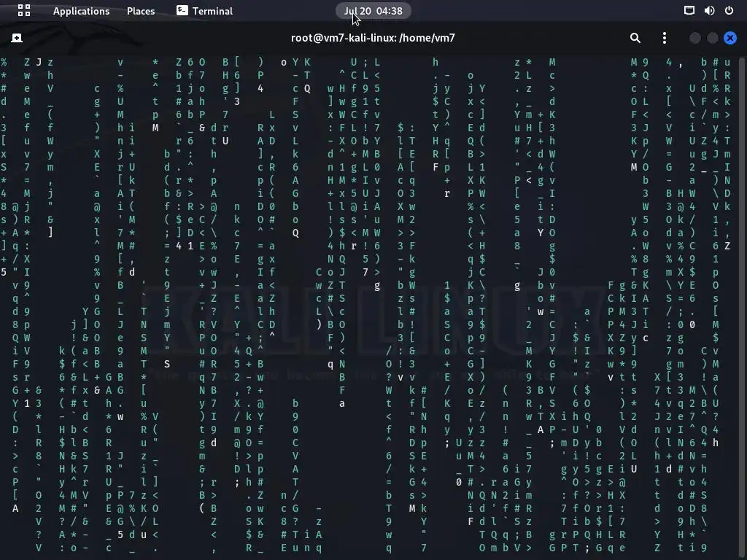Open the terminal three-dot options menu
747x560 pixels.
[665, 38]
